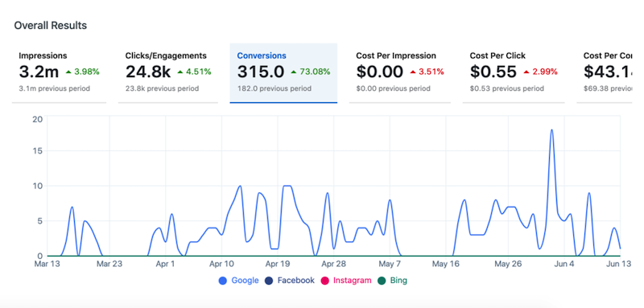Switch to Cost Per Click tab
Screen dimensions: 644x308
click(514, 73)
